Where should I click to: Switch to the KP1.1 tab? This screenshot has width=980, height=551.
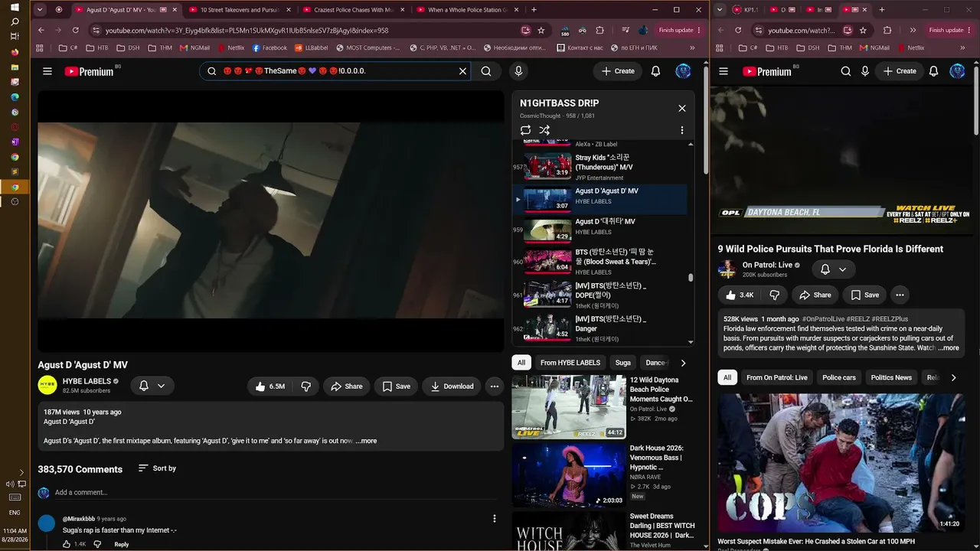tap(746, 10)
